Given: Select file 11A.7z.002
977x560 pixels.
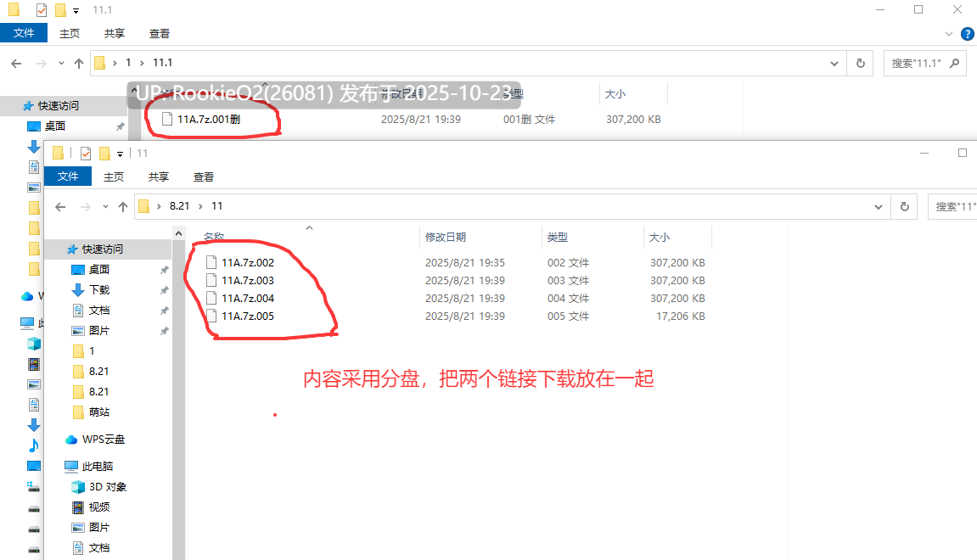Looking at the screenshot, I should click(x=247, y=263).
